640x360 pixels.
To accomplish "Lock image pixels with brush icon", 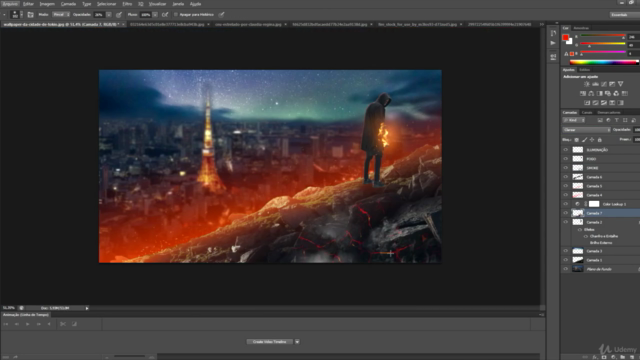I will pyautogui.click(x=584, y=140).
